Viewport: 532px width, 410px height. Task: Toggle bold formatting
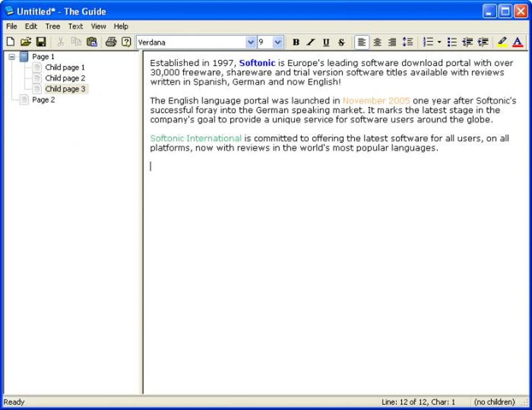[x=296, y=42]
